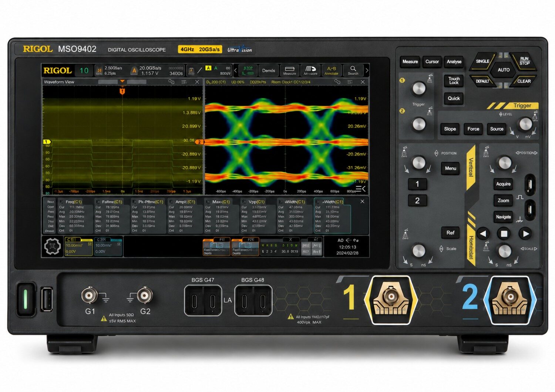Push the Zoom button

tap(503, 201)
